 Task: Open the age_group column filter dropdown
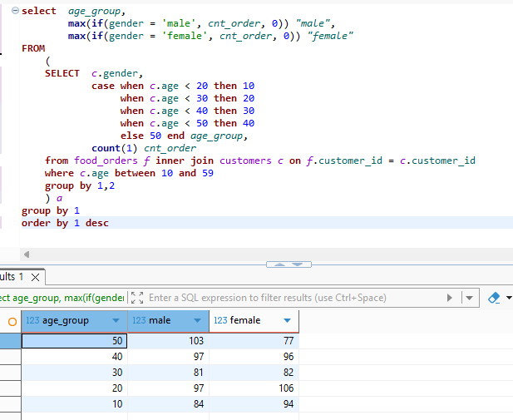tap(116, 320)
